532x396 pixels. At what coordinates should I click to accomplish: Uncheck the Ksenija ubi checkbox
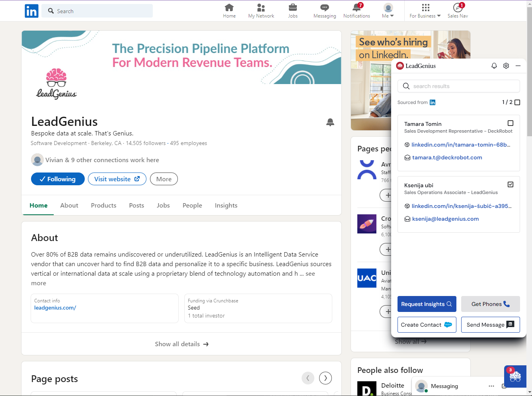pyautogui.click(x=511, y=184)
